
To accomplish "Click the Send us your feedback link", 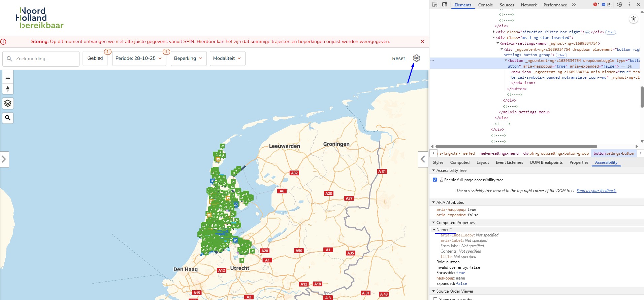I will click(596, 191).
